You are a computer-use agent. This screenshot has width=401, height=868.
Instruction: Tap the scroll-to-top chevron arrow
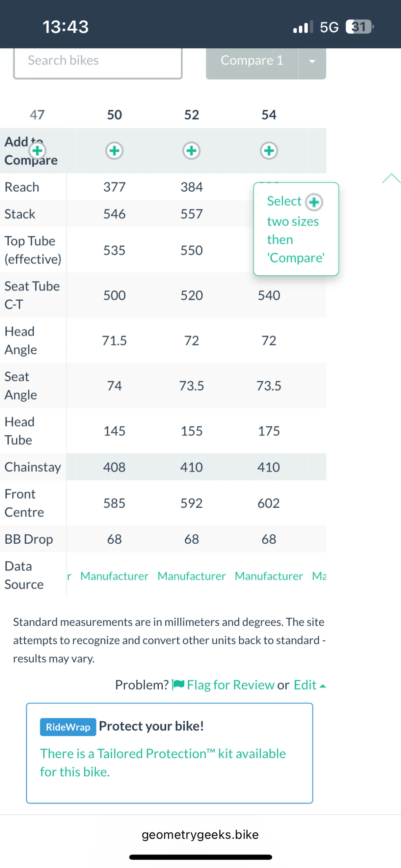[x=391, y=178]
